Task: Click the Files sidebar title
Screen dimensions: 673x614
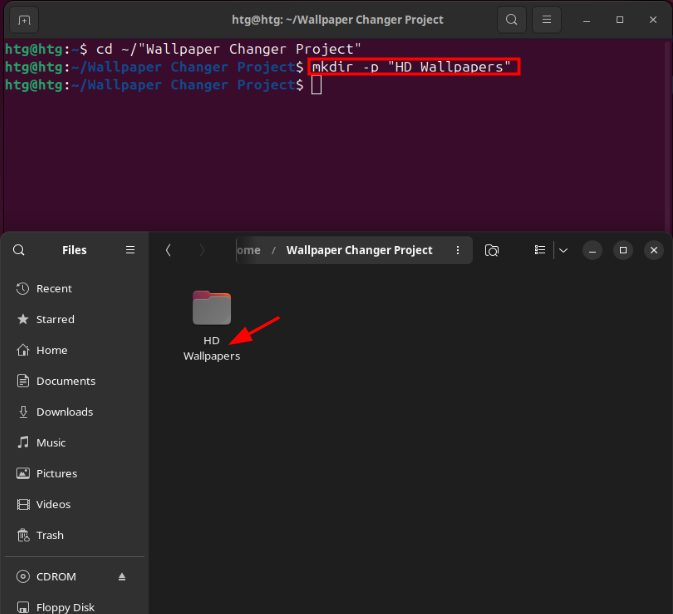Action: click(x=74, y=250)
